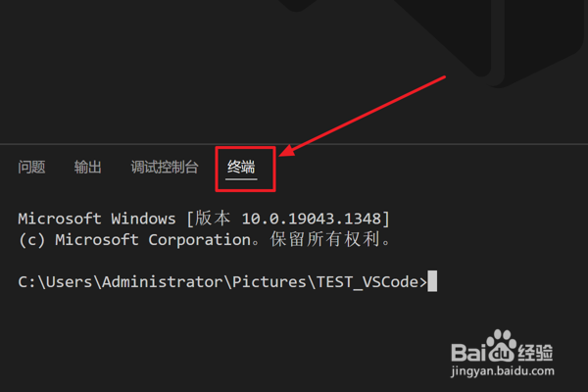Focus the terminal cursor block after the prompt
Viewport: 588px width, 392px height.
tap(432, 282)
